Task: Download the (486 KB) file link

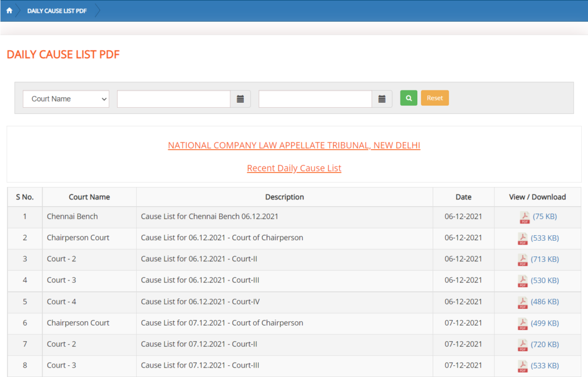Action: click(545, 302)
